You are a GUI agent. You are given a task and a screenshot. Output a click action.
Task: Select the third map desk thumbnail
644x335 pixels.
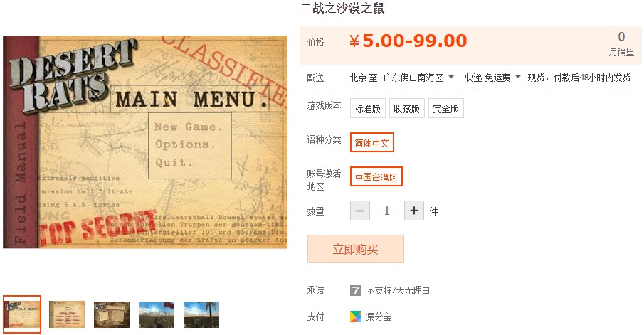pyautogui.click(x=112, y=314)
